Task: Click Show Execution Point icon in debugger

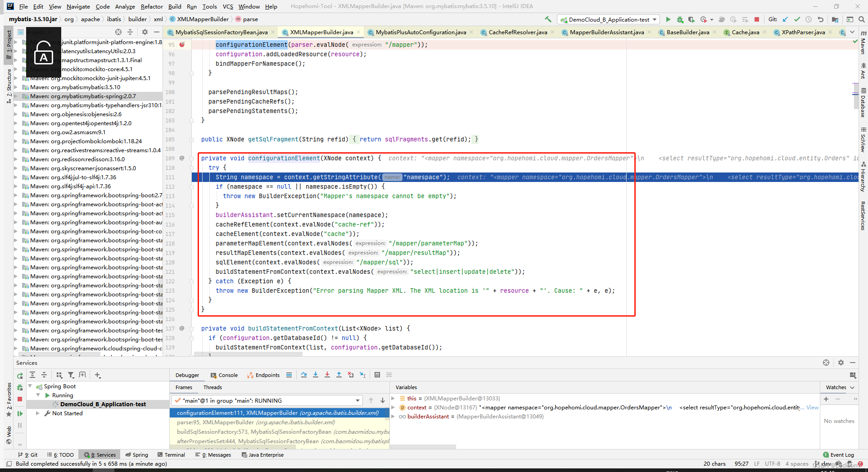Action: click(289, 375)
